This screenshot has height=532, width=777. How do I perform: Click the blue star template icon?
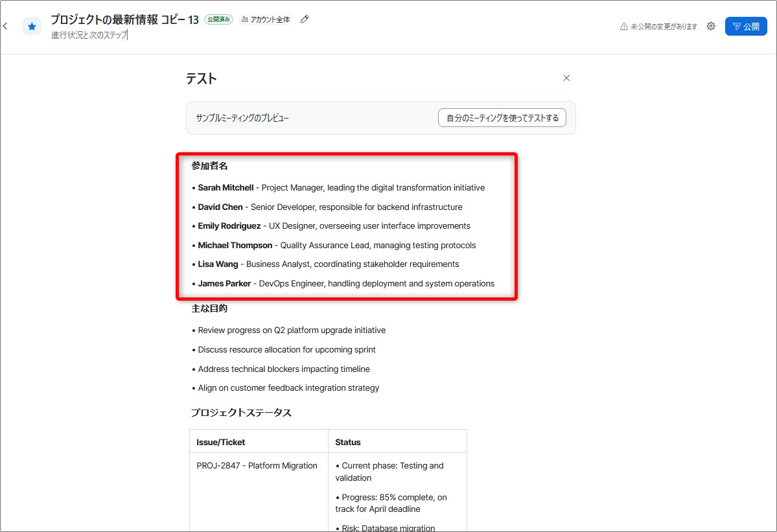click(32, 27)
